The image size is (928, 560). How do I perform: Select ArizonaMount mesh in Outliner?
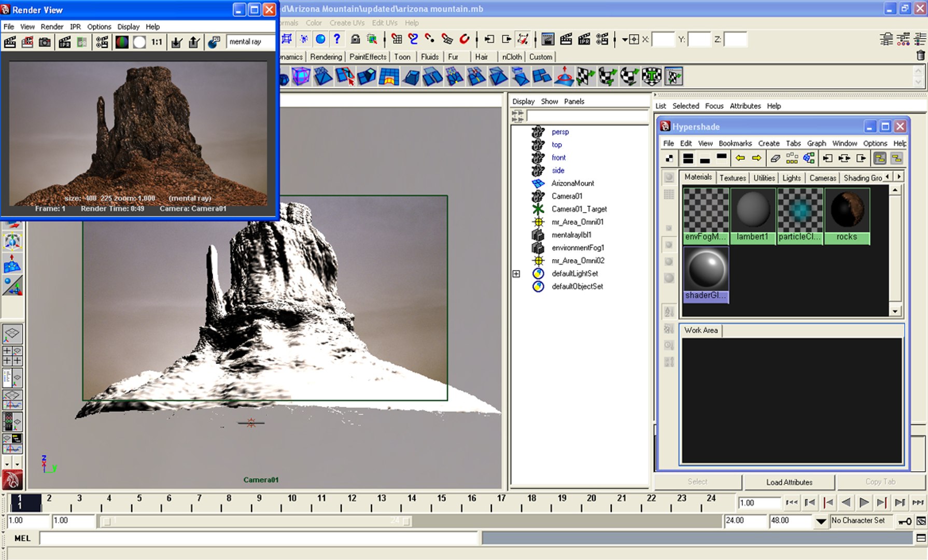tap(572, 183)
